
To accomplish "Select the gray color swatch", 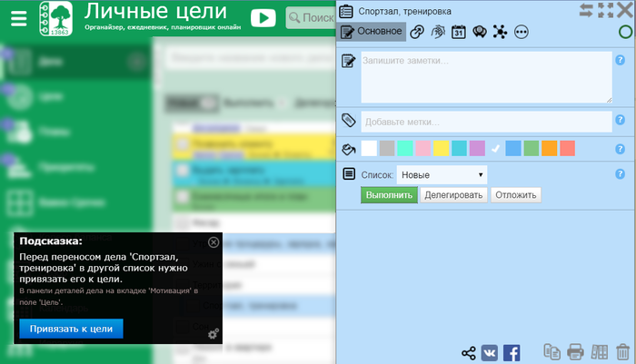I will 387,148.
